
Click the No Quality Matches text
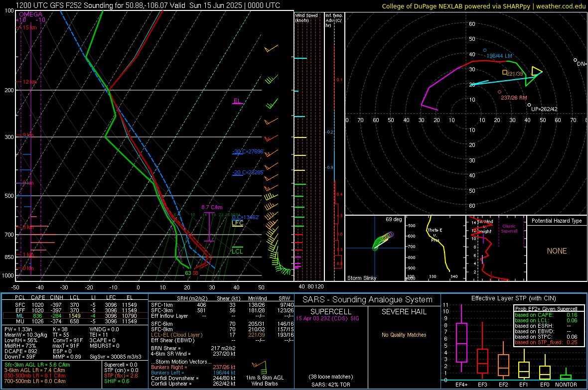click(x=404, y=335)
